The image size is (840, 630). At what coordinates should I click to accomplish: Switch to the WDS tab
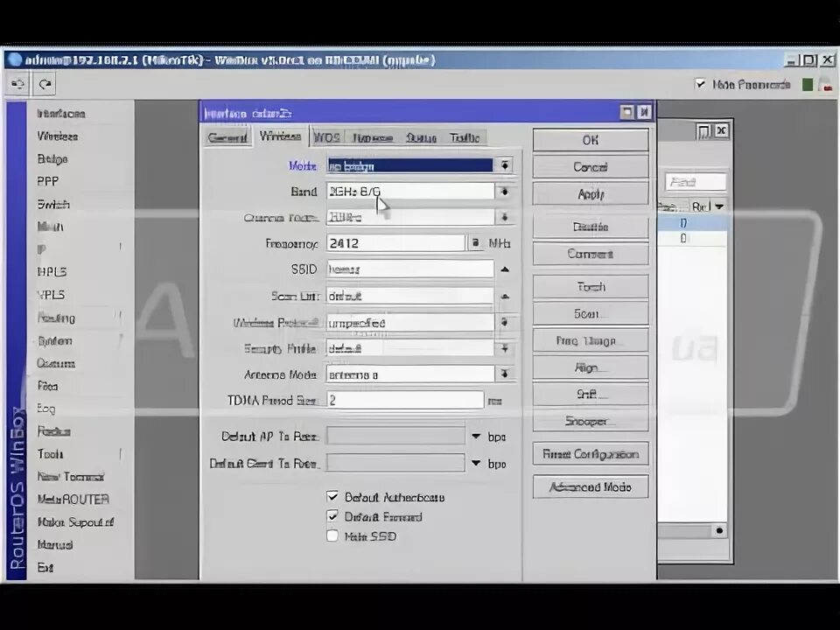[326, 137]
